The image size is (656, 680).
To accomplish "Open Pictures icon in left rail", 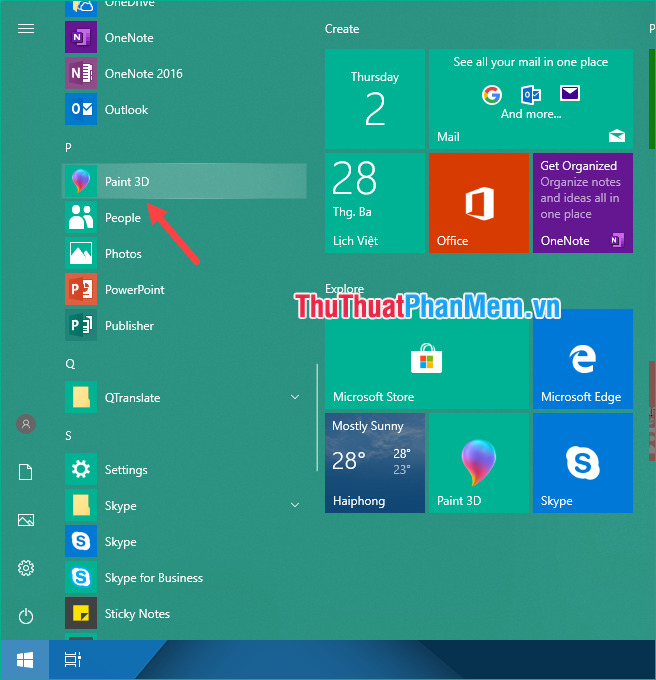I will [x=26, y=520].
